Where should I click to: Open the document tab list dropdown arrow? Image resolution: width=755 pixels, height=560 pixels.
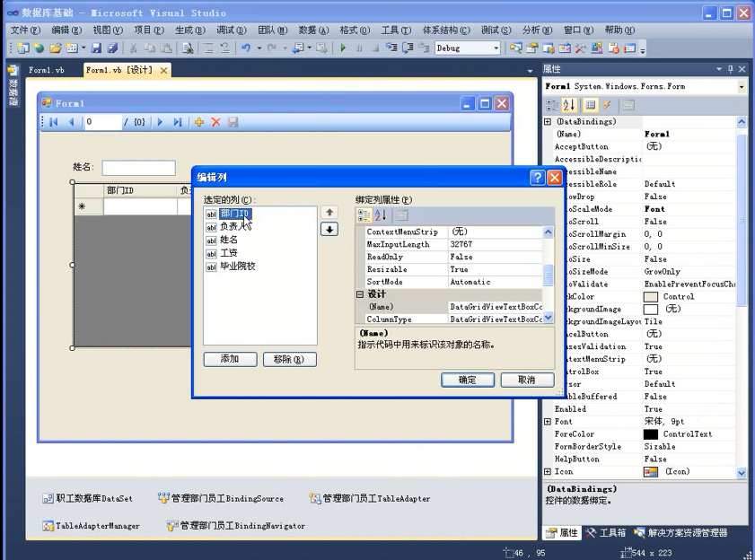click(530, 71)
